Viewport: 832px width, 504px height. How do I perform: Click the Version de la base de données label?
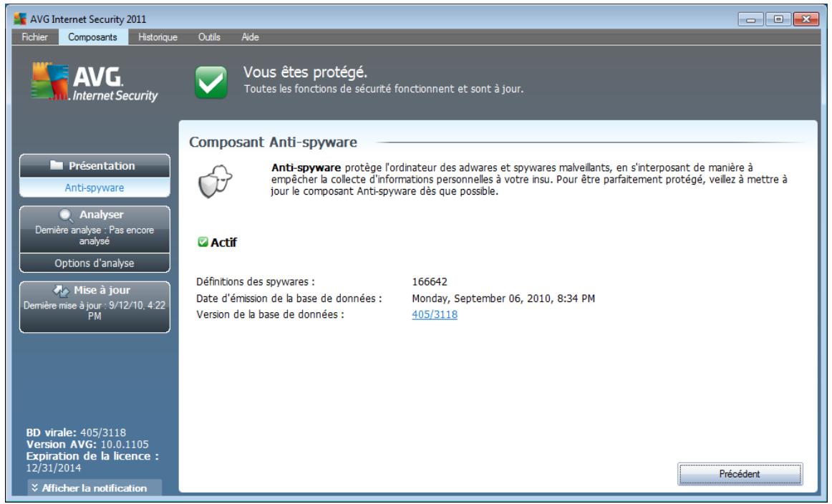point(270,314)
